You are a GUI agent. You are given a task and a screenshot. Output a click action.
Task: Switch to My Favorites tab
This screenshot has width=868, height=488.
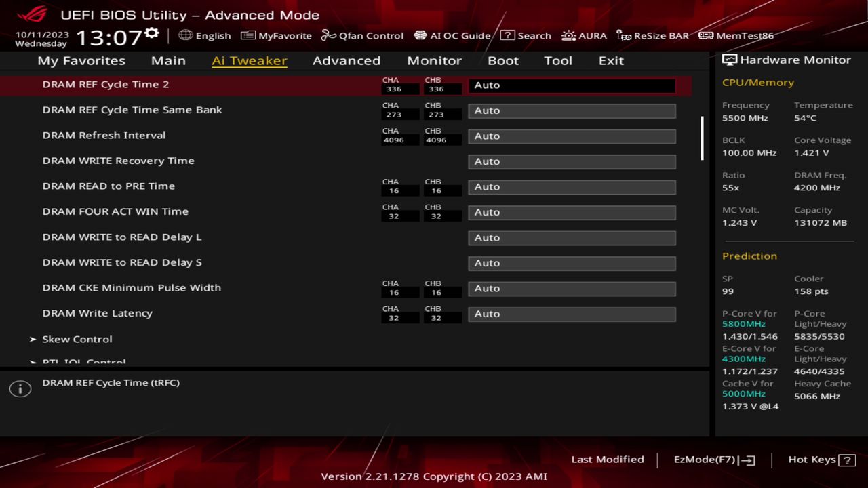coord(81,60)
